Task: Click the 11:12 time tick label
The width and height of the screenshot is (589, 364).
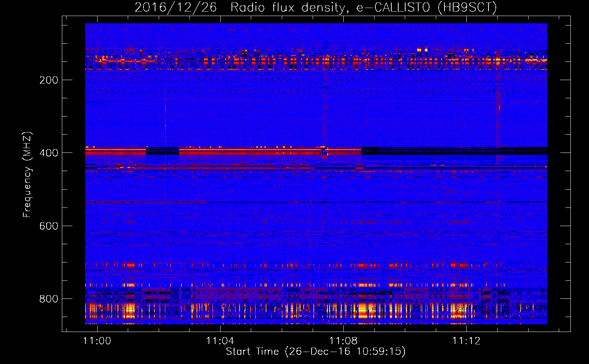Action: pos(466,341)
